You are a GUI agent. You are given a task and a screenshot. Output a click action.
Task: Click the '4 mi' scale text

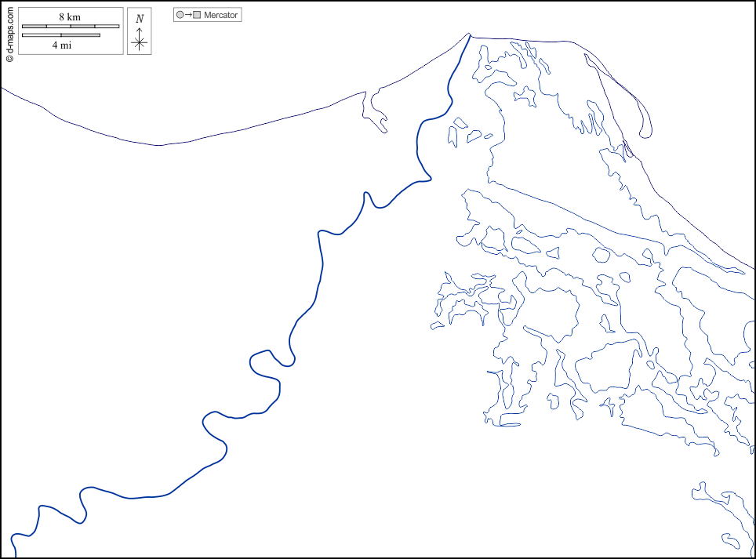[62, 45]
